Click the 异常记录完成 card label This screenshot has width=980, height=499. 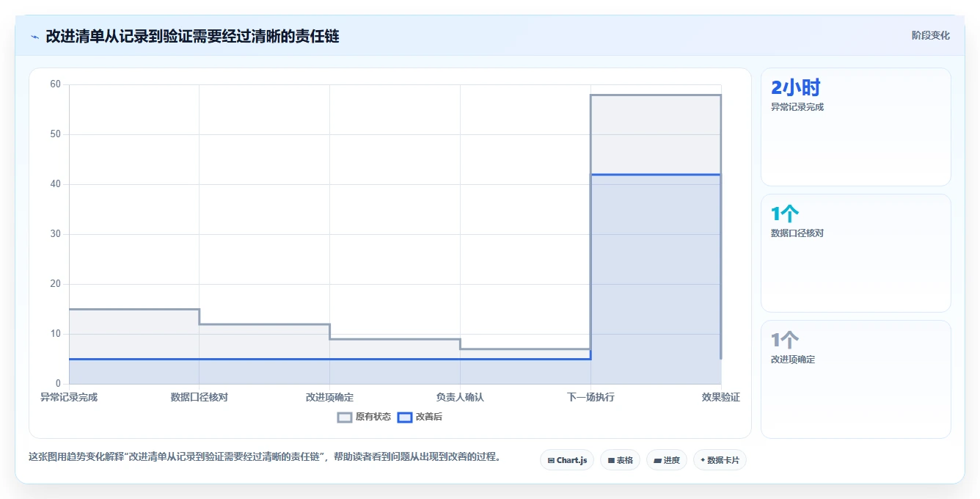[797, 107]
